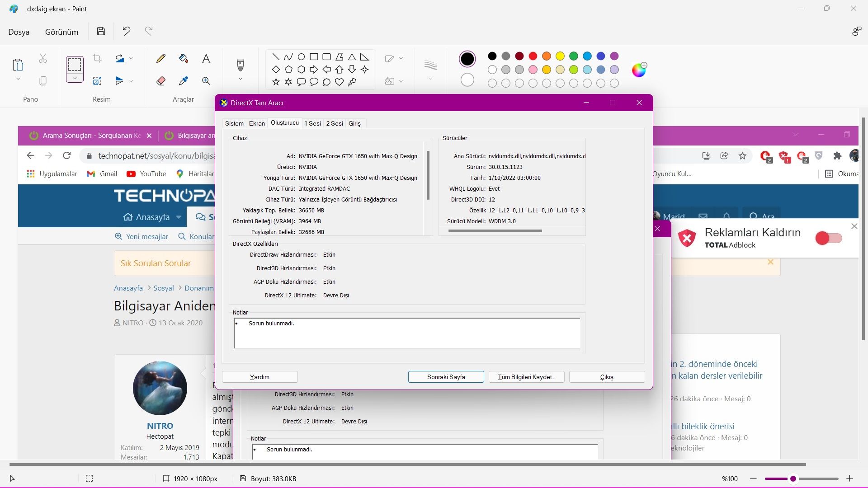Open the Dosya menu

pyautogui.click(x=19, y=32)
